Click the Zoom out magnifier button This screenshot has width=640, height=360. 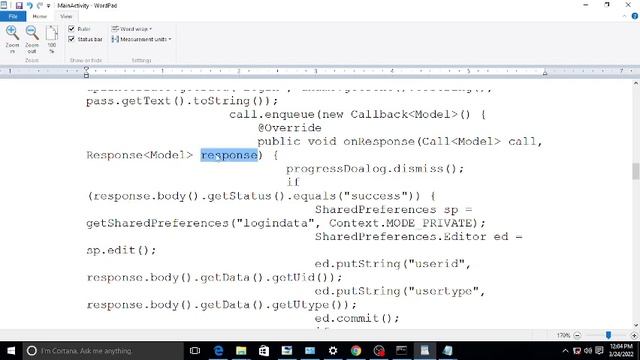click(x=32, y=39)
